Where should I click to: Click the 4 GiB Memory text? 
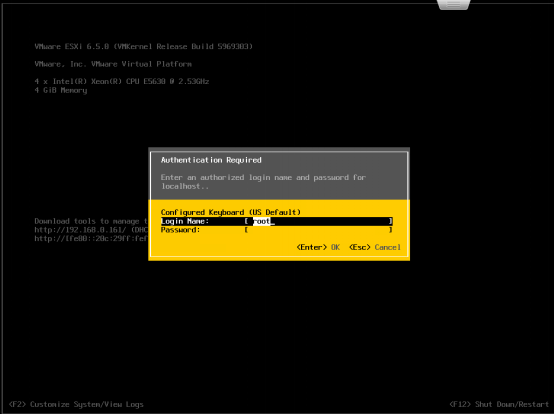[61, 90]
